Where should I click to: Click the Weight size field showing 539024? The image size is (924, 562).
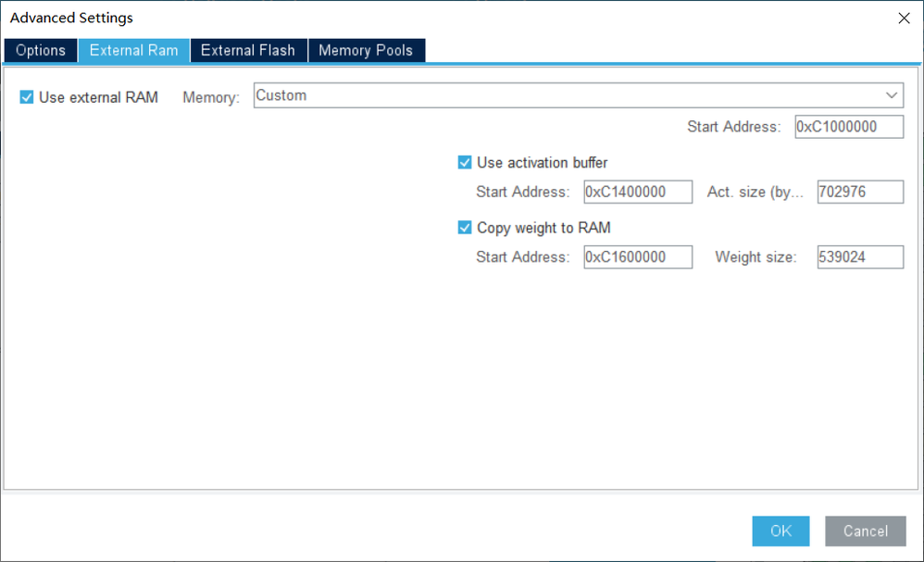(x=860, y=256)
